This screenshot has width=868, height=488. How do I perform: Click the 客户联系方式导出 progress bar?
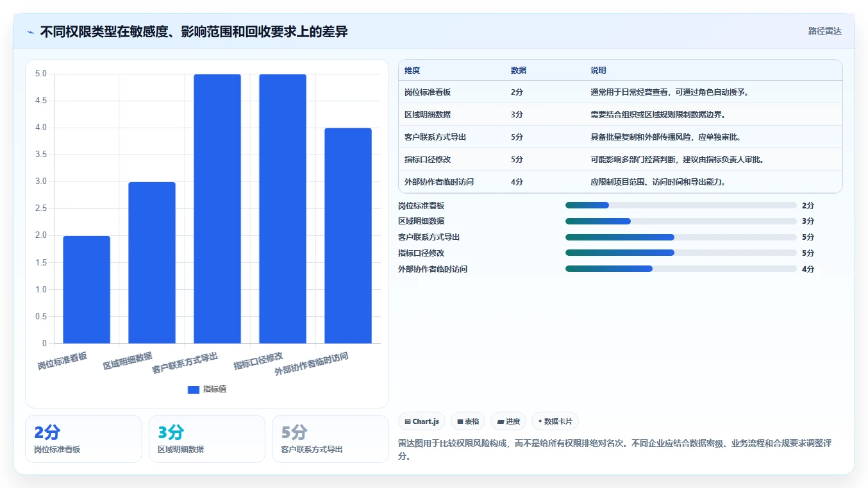681,237
